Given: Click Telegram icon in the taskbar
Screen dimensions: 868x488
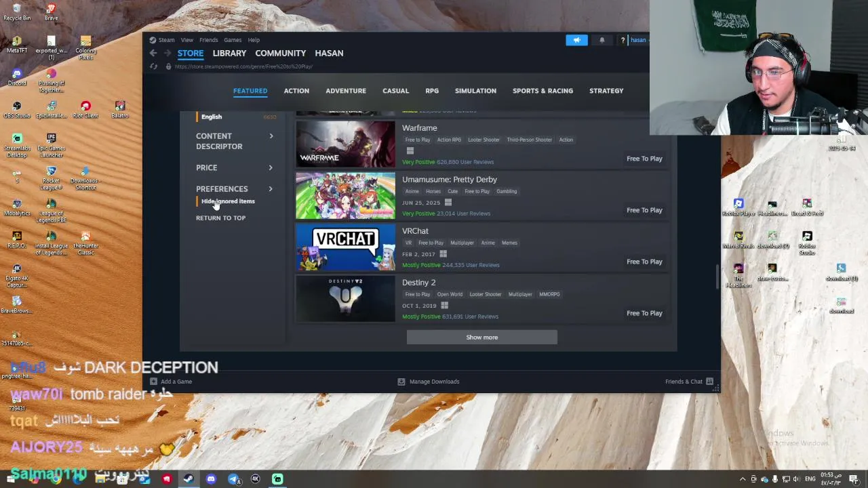Looking at the screenshot, I should click(233, 479).
